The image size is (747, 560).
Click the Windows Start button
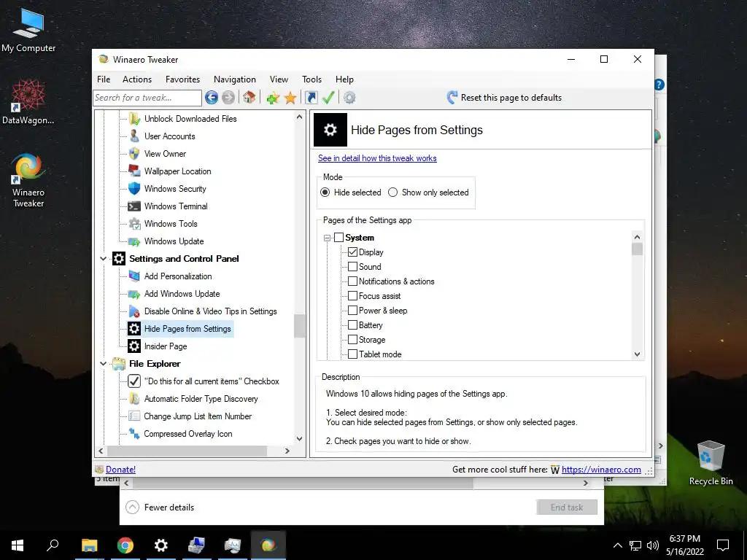pyautogui.click(x=18, y=545)
